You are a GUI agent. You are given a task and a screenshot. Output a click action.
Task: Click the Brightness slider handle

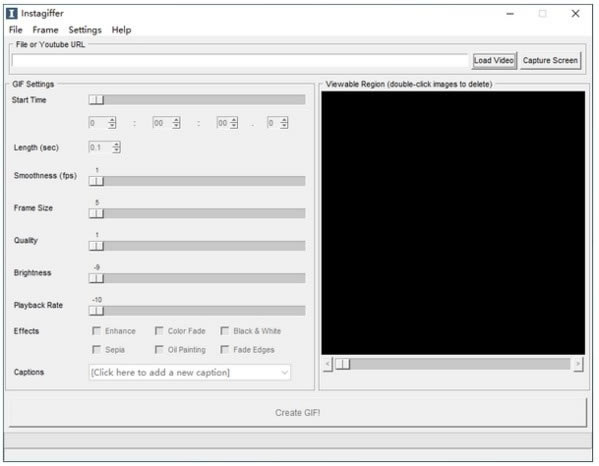[x=96, y=278]
